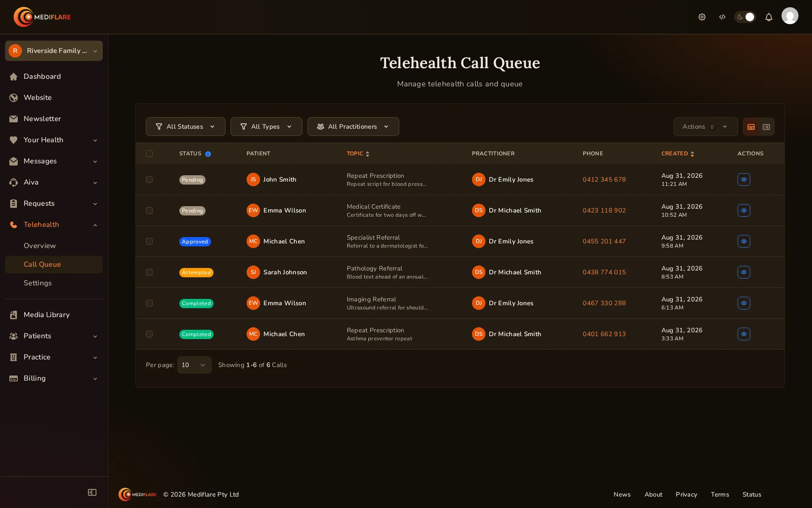Open the Privacy footer link

[686, 494]
